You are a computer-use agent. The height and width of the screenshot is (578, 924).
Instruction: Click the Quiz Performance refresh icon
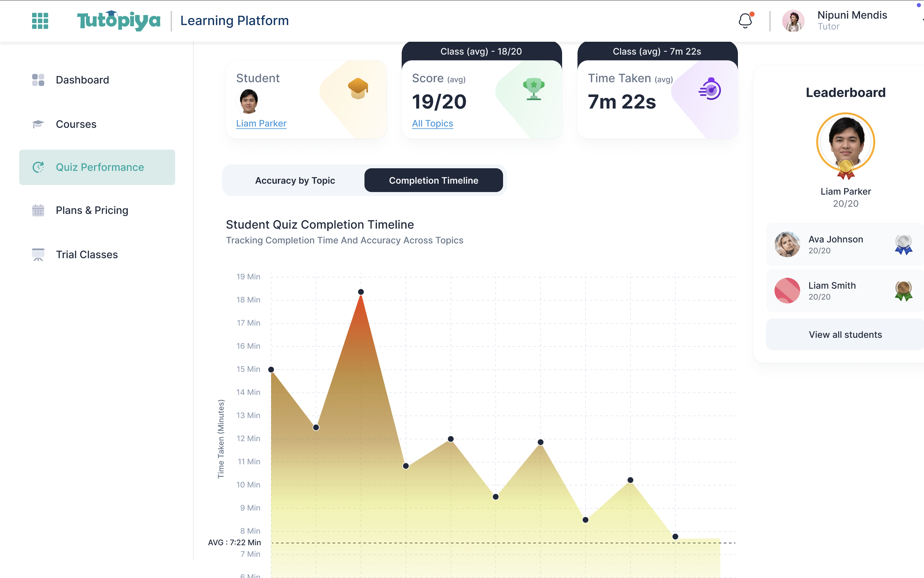[38, 167]
